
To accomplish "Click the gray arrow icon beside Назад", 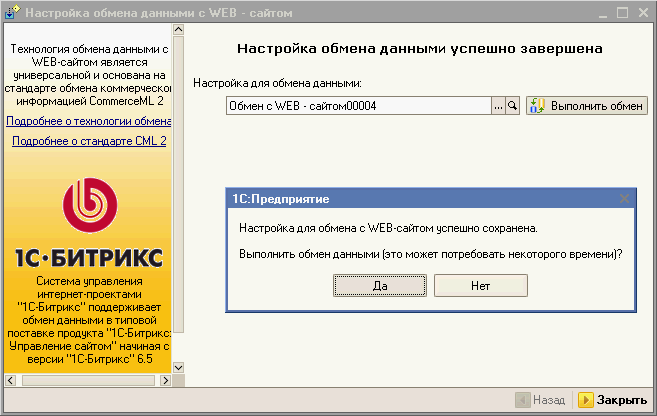I will [522, 400].
